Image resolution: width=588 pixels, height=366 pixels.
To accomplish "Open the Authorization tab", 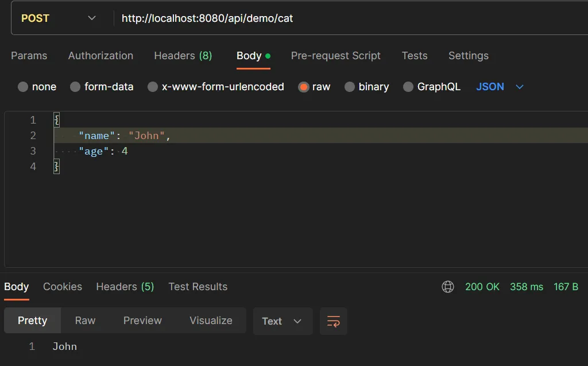I will click(100, 56).
